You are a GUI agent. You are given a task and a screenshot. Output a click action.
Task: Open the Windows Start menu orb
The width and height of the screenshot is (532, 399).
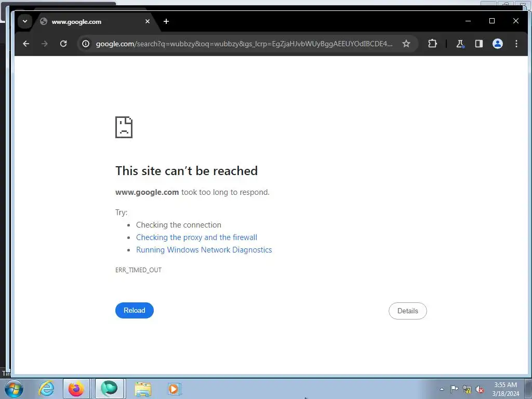pyautogui.click(x=14, y=389)
